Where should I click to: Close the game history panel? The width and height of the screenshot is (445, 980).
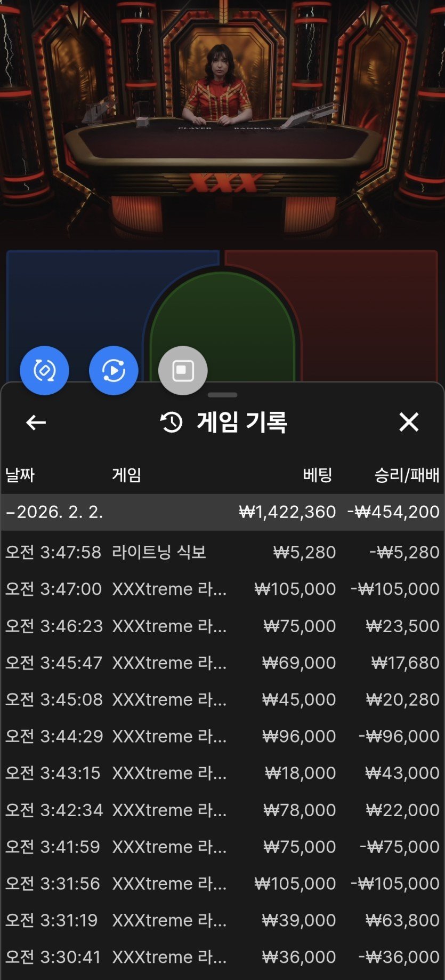[x=409, y=422]
